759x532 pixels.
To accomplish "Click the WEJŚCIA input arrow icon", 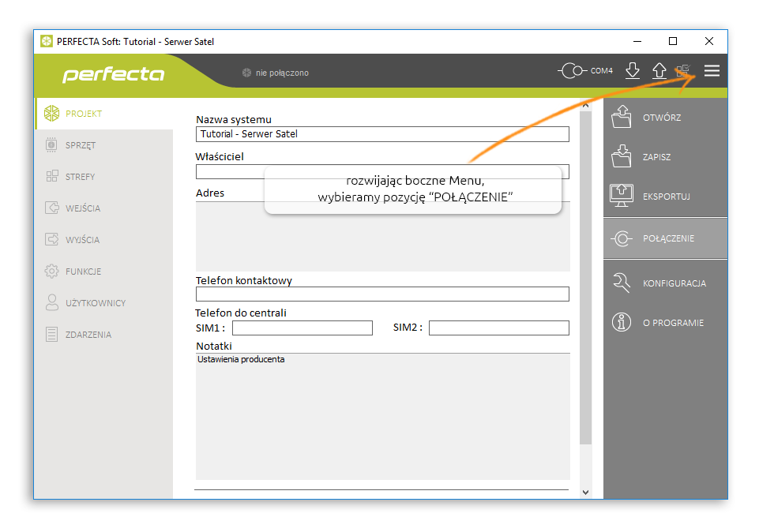I will pyautogui.click(x=51, y=208).
